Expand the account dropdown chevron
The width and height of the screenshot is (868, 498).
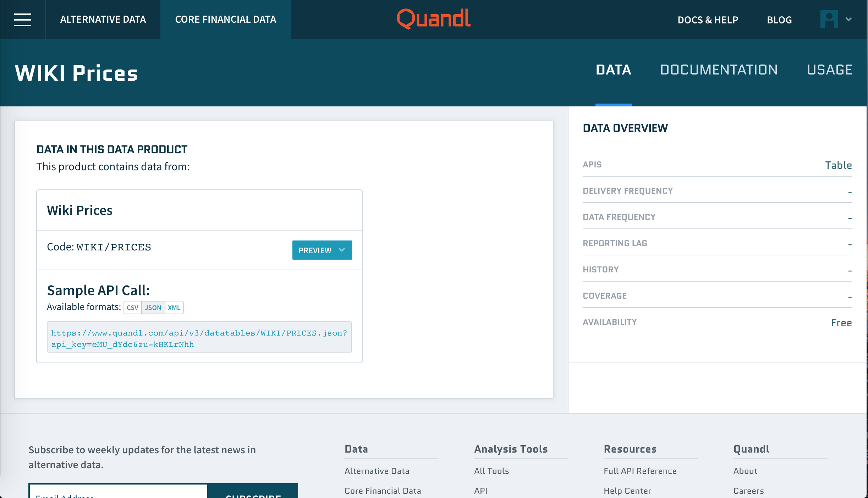[x=848, y=19]
